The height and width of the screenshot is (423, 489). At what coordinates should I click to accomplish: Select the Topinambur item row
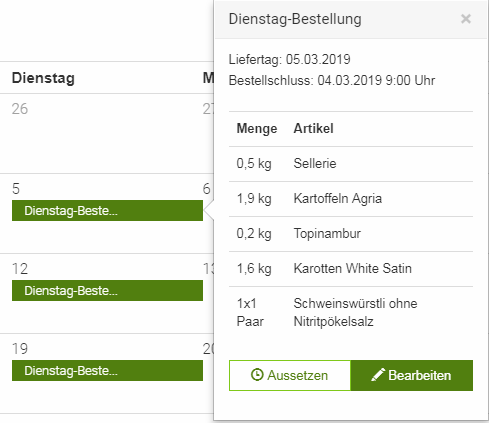click(x=351, y=234)
